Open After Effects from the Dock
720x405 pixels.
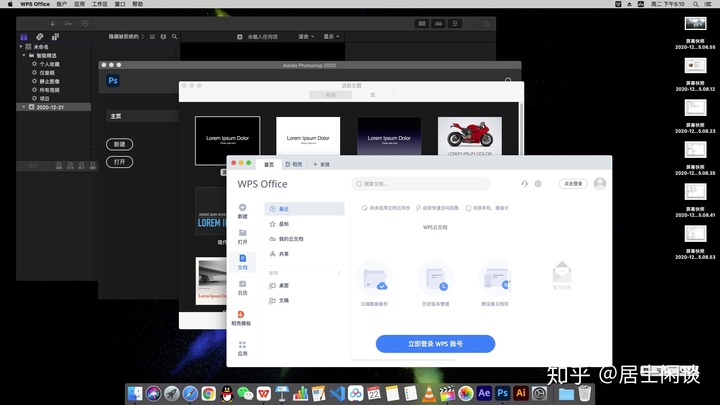click(x=484, y=394)
